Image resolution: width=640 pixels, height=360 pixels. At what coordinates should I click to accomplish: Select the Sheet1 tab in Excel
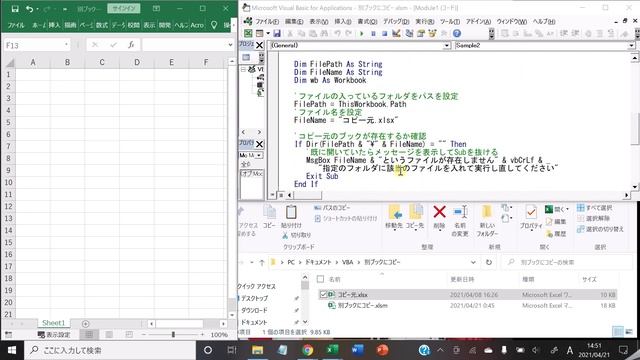pyautogui.click(x=53, y=323)
